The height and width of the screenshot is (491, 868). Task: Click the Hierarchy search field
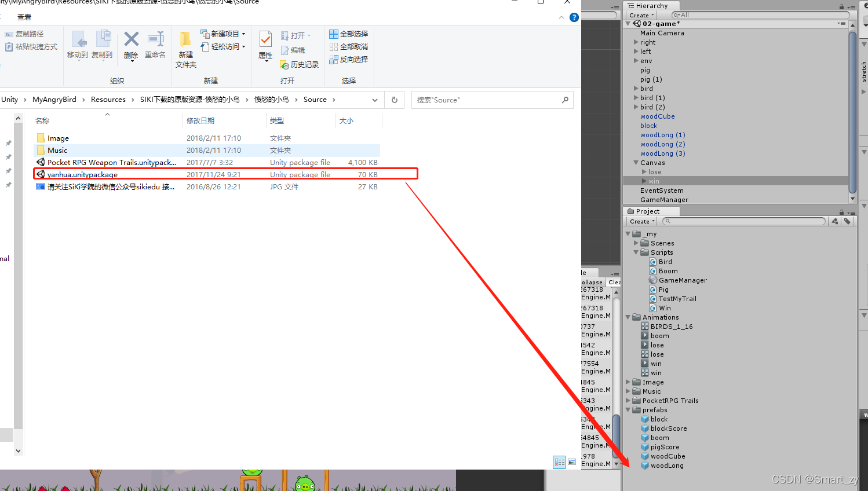760,15
